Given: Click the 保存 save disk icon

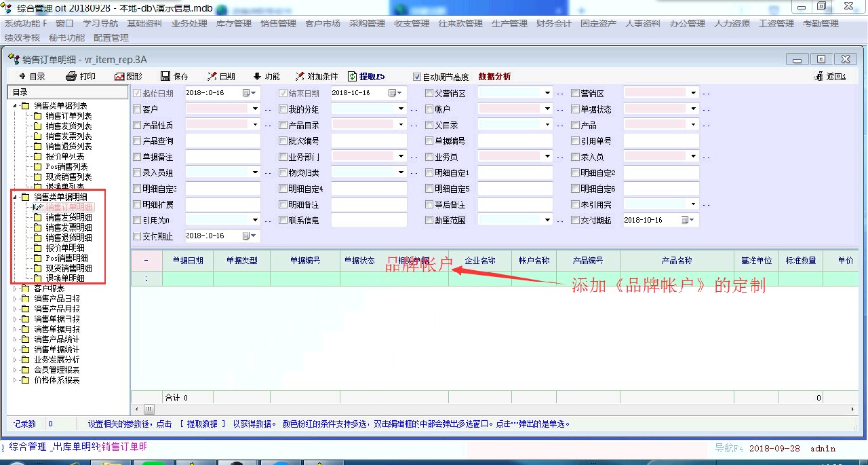Looking at the screenshot, I should click(165, 77).
